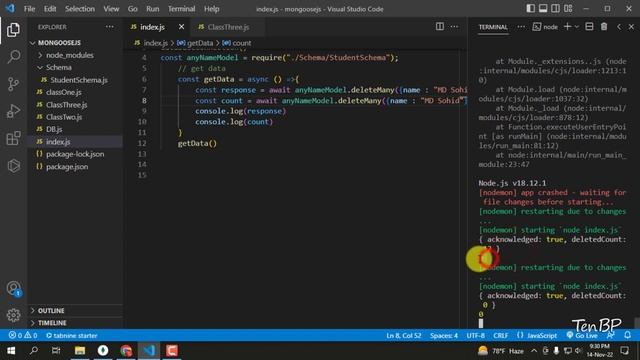
Task: Close the index.js editor tab
Action: coord(181,27)
